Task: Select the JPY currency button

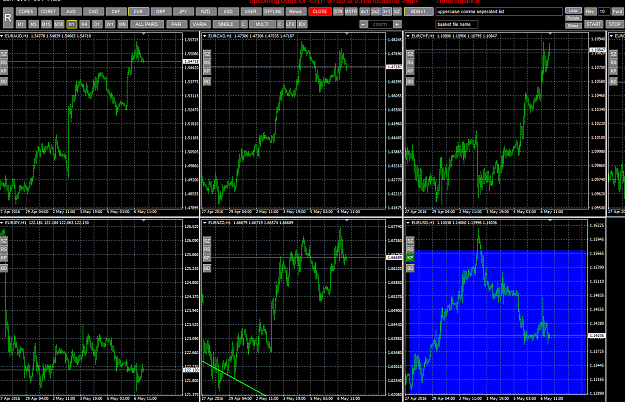Action: coord(183,12)
